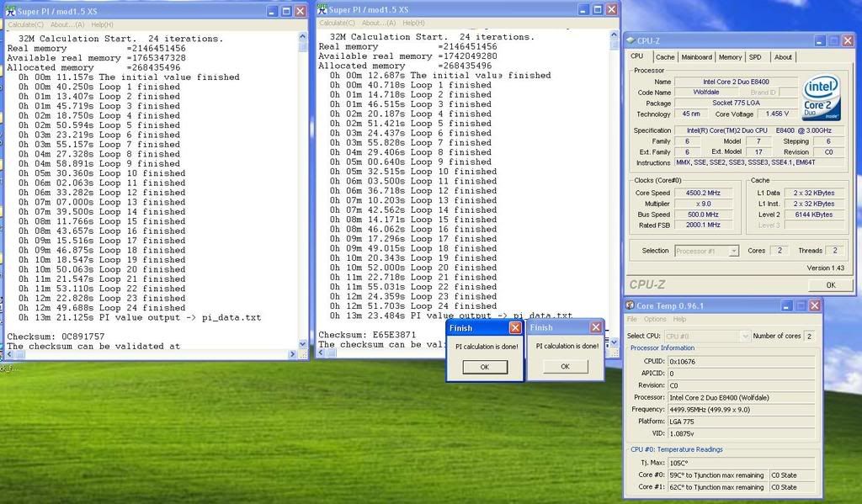Click the Level 2 cache value 6144 KBytes

(814, 215)
